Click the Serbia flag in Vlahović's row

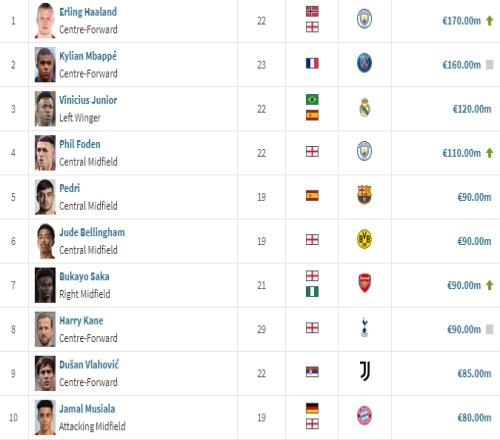click(x=312, y=372)
